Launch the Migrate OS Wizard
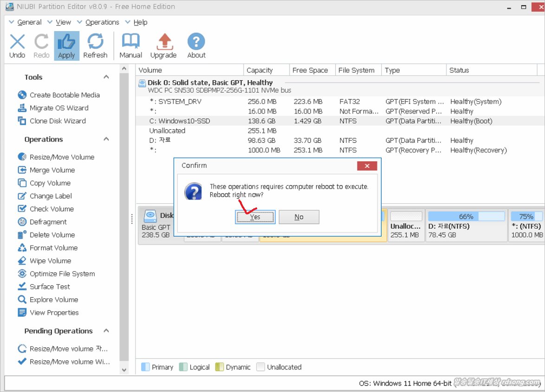The image size is (545, 392). click(58, 108)
